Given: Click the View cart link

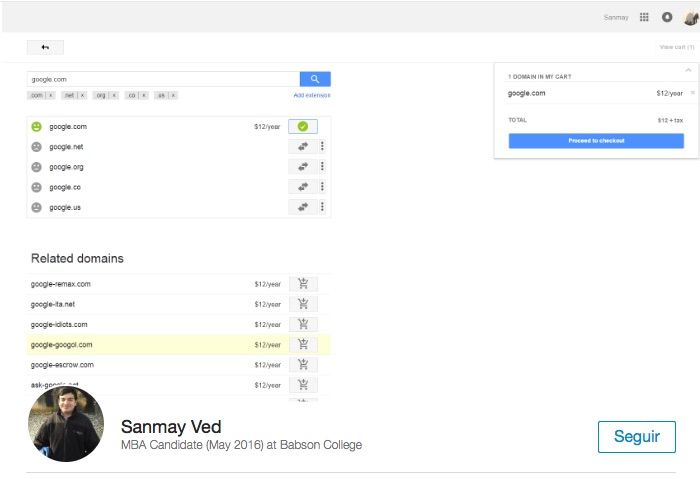Looking at the screenshot, I should click(677, 47).
